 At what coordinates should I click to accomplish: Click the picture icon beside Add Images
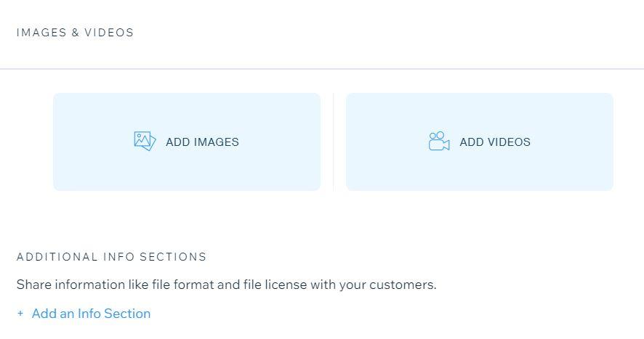point(145,141)
